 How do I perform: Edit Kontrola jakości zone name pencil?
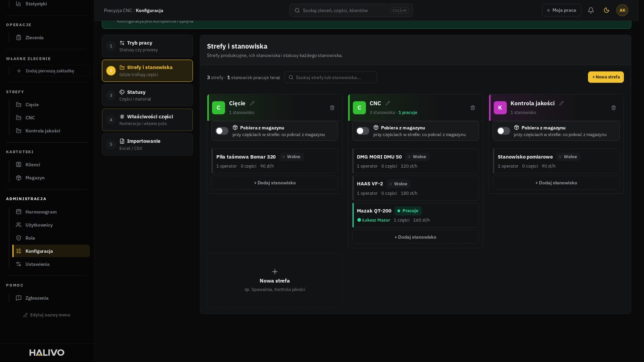pos(561,103)
